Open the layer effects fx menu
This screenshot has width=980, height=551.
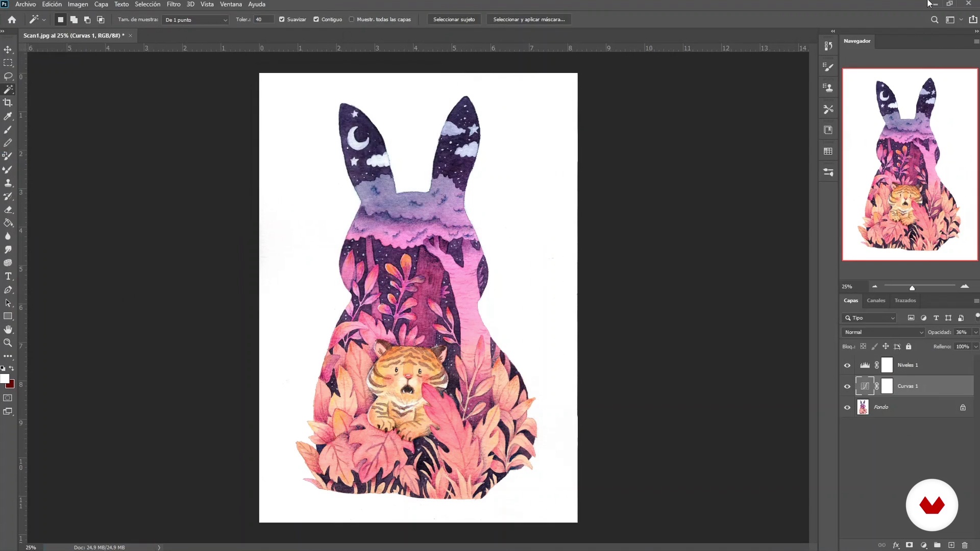[x=896, y=545]
